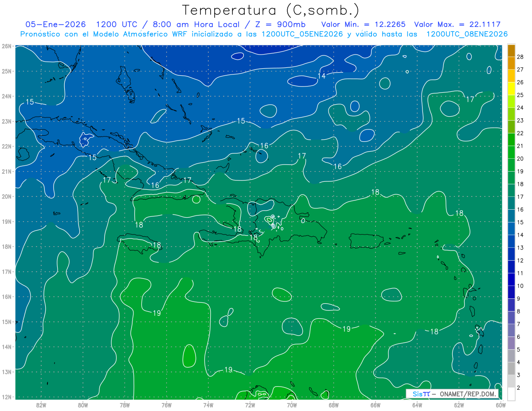532x411 pixels.
Task: Click the white swatch at the bottom of the legend
Action: click(x=511, y=394)
